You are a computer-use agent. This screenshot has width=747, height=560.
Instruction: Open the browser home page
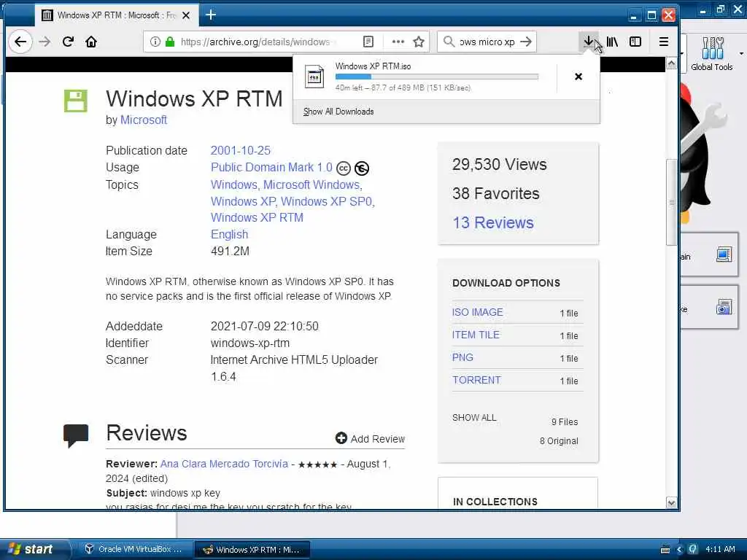click(x=91, y=42)
